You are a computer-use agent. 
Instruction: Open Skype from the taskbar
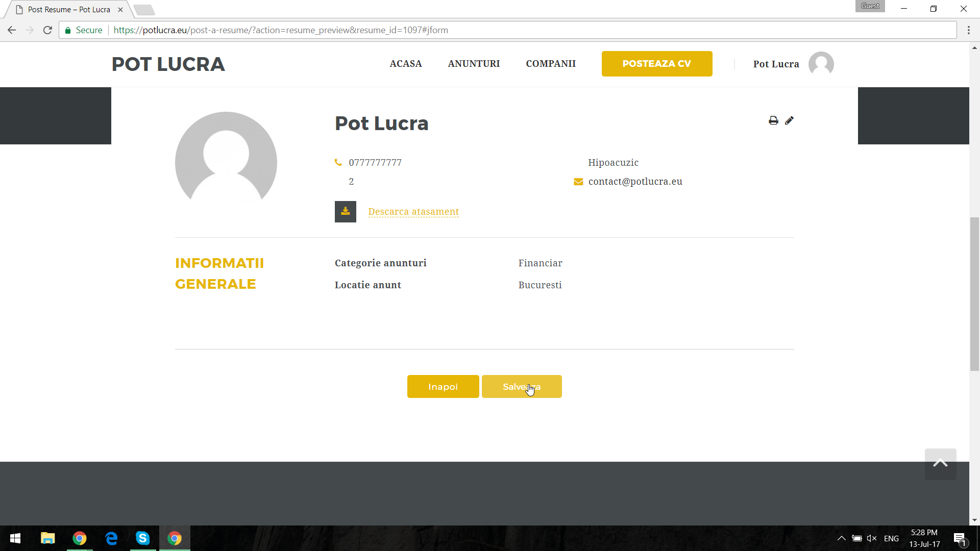point(143,538)
